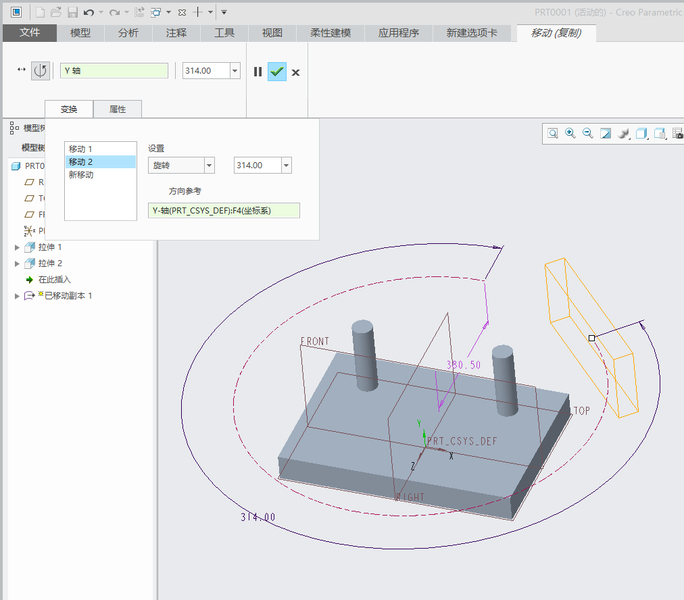This screenshot has height=600, width=684.
Task: Open the Undo history dropdown arrow
Action: [x=101, y=12]
